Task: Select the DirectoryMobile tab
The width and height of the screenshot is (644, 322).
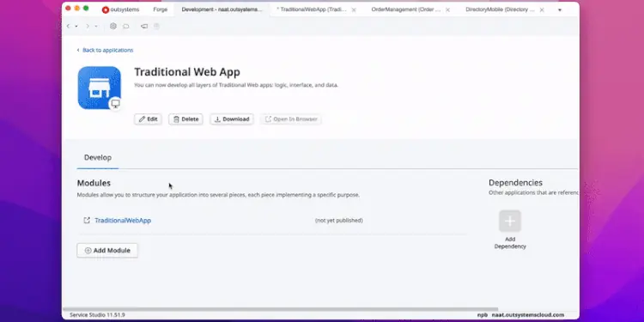Action: pyautogui.click(x=501, y=9)
